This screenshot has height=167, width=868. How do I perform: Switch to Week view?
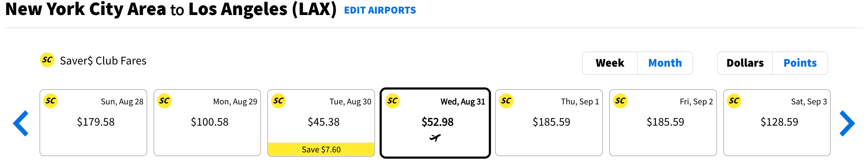[x=610, y=63]
